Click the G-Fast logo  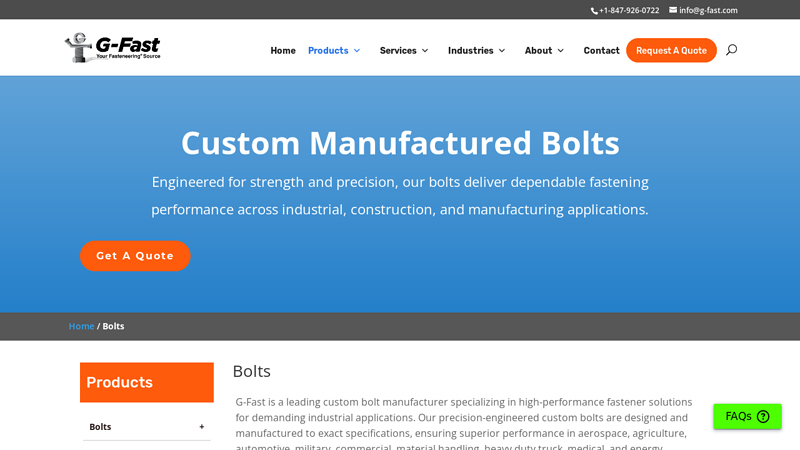point(113,48)
